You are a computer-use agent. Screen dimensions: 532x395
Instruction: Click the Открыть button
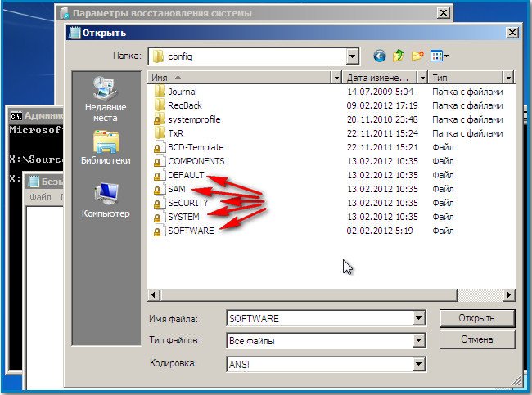pos(476,318)
